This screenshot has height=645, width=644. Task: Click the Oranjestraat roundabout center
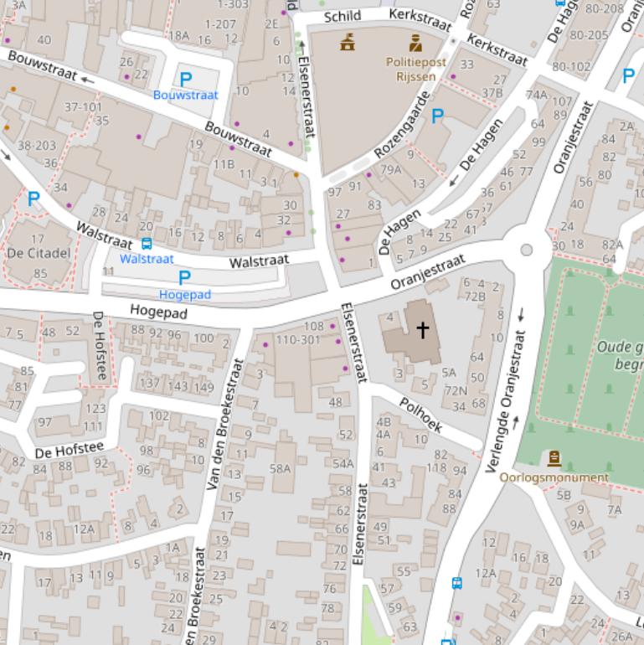point(526,250)
